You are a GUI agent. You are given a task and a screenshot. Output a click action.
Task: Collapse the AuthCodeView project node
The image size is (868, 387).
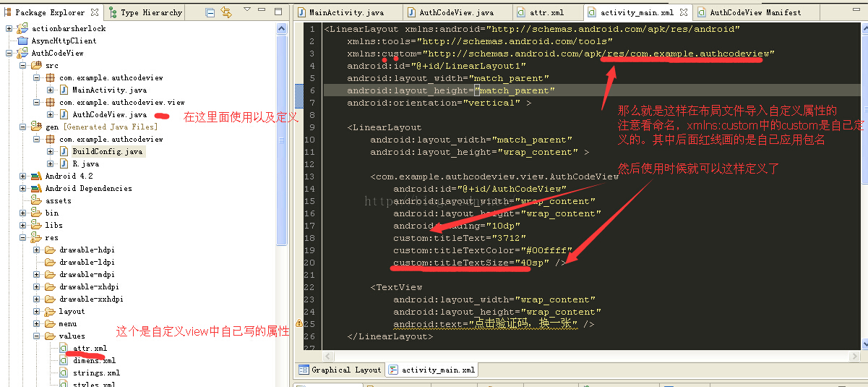[x=9, y=53]
